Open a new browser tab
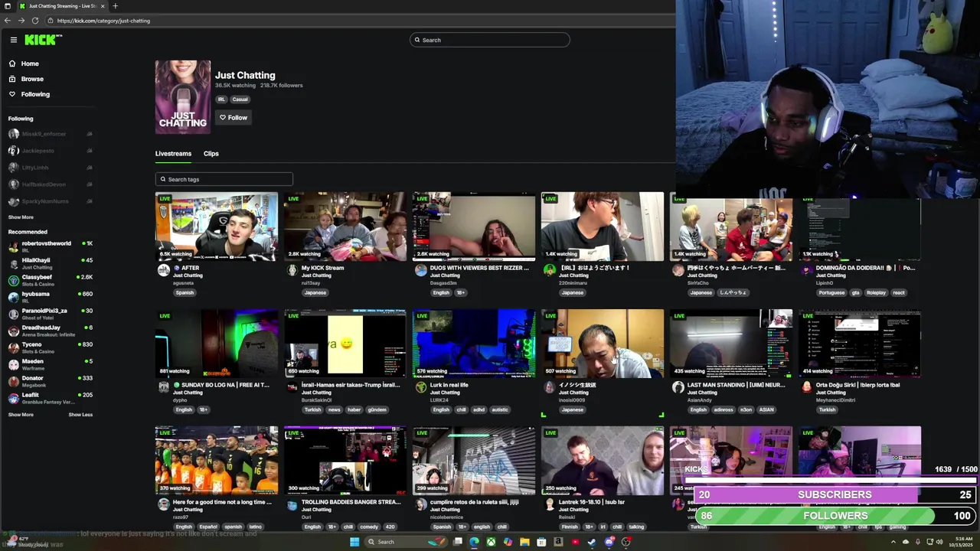Viewport: 980px width, 551px height. click(x=116, y=6)
